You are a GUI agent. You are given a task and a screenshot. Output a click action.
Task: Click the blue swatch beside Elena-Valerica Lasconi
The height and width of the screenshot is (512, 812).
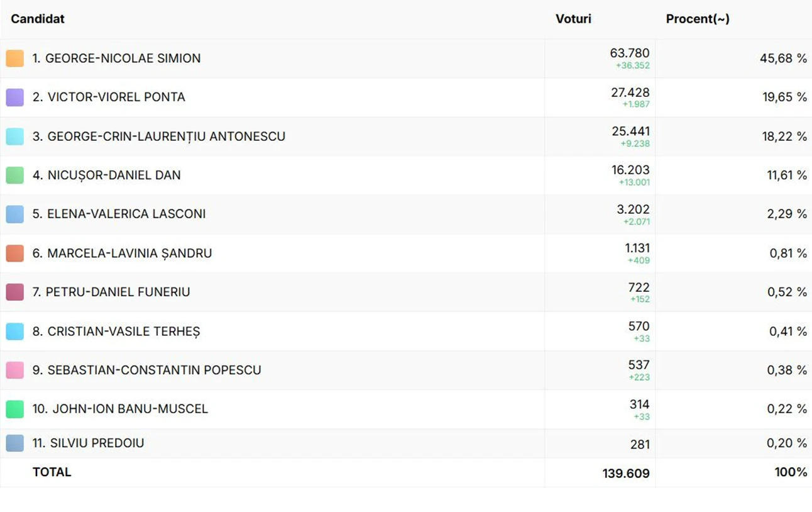pyautogui.click(x=15, y=214)
